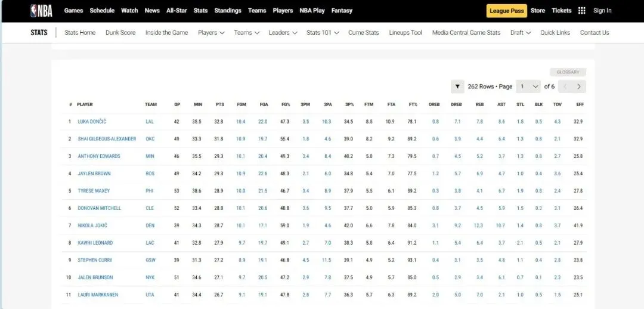Viewport: 644px width, 309px height.
Task: Click the table filter funnel icon
Action: [457, 86]
